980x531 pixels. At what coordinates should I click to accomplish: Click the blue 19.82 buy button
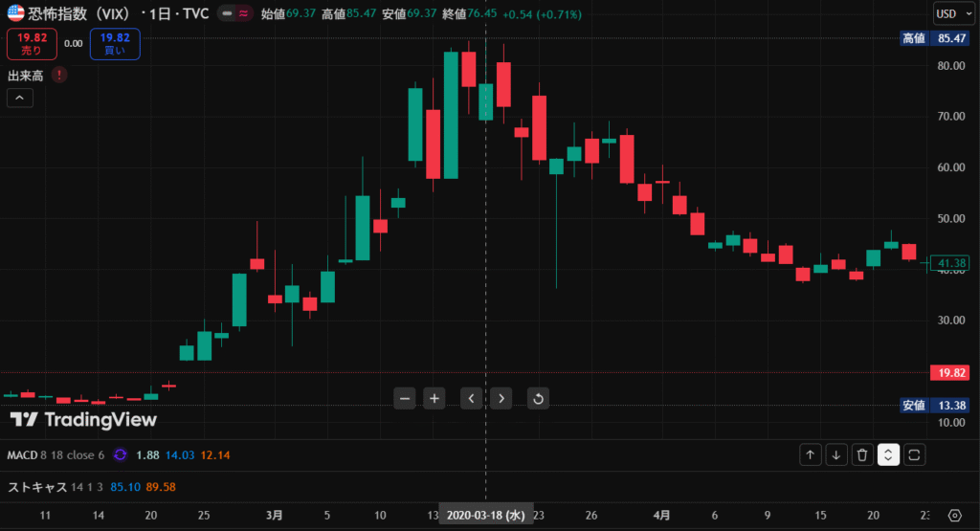[115, 43]
